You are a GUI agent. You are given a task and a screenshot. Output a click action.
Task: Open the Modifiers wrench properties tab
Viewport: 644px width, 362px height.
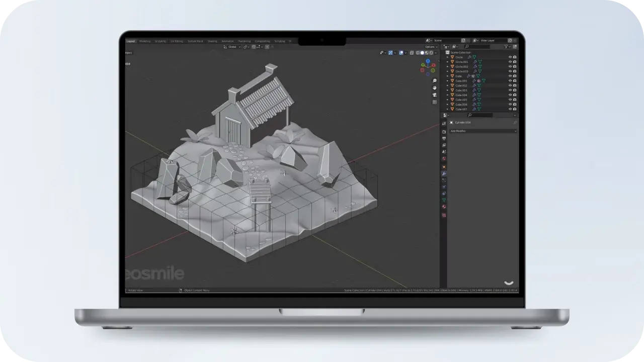tap(444, 173)
